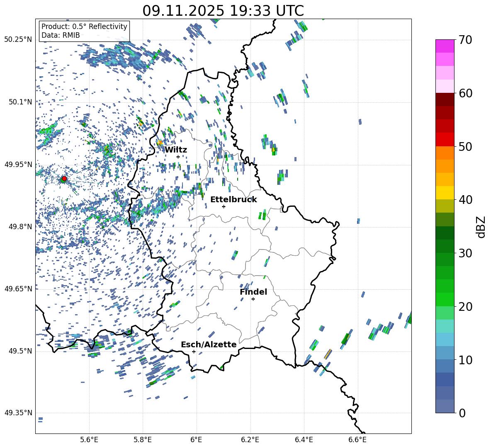Click the Esch/Alzette cross marker
Viewport: 491px width, 448px height.
point(194,351)
